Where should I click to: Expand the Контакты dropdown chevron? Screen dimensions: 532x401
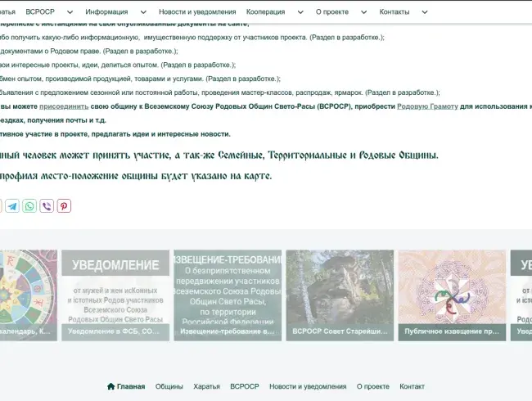[425, 12]
